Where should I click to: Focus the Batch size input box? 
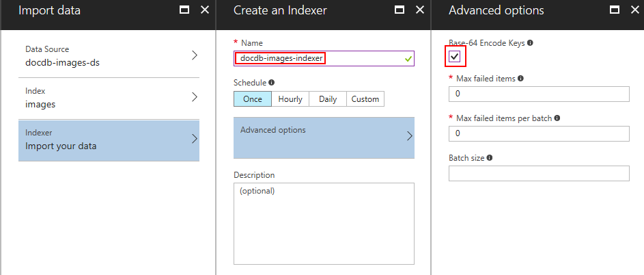click(538, 173)
